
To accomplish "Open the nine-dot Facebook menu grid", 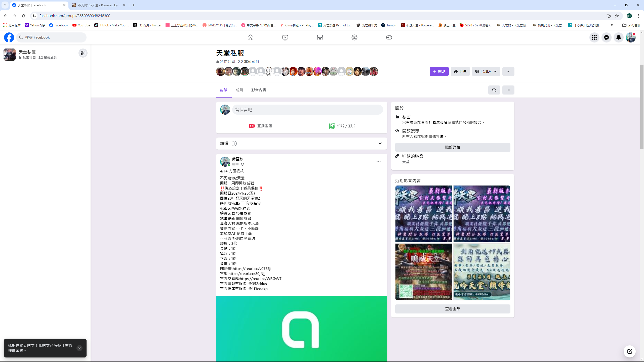I will point(594,37).
